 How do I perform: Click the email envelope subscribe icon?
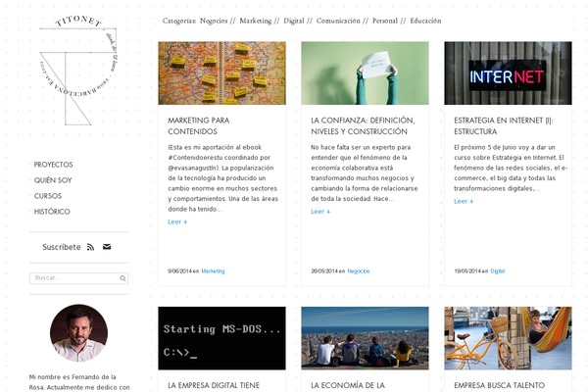(x=107, y=246)
